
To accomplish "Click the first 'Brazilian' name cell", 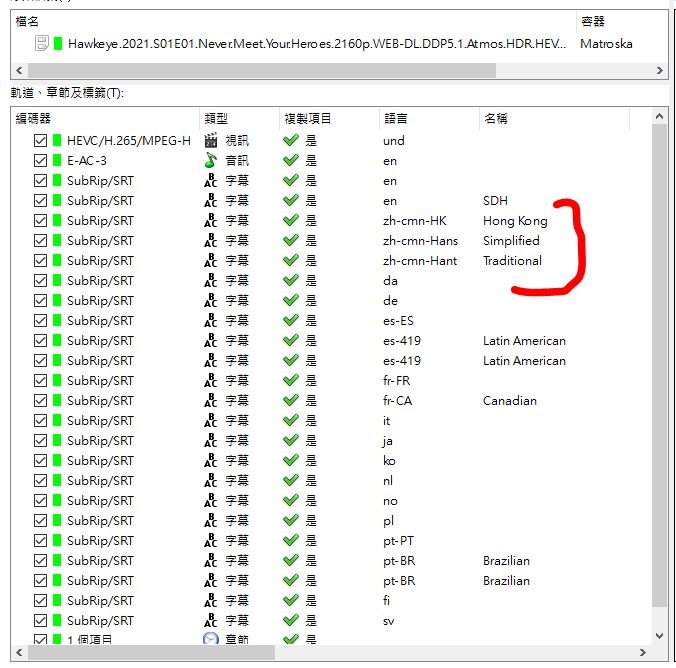I will click(x=506, y=561).
